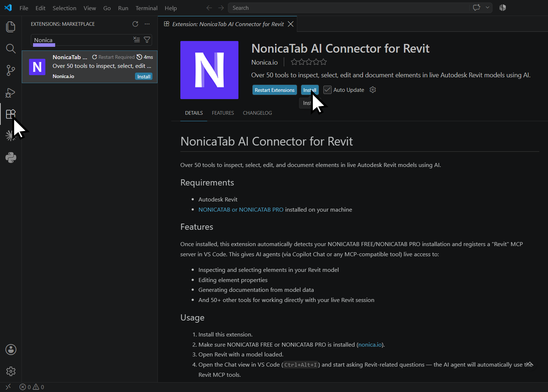Click the Restart Required label in the list item
The image size is (548, 392).
click(x=113, y=57)
